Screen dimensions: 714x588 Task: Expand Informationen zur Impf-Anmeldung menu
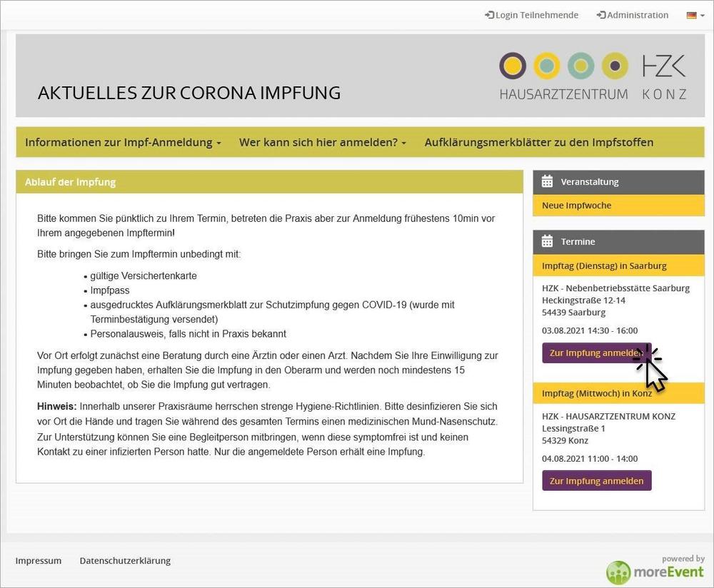click(x=123, y=143)
